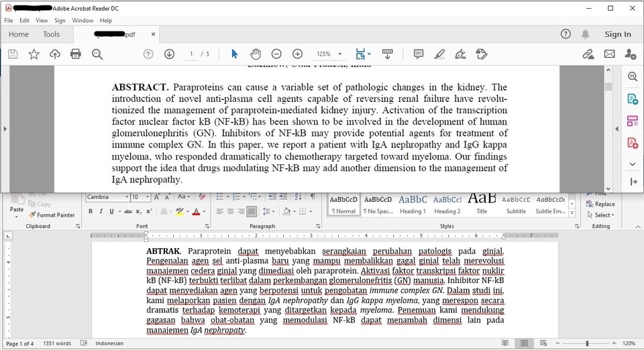644x350 pixels.
Task: Open the Export PDF tool in right pane
Action: (x=633, y=99)
